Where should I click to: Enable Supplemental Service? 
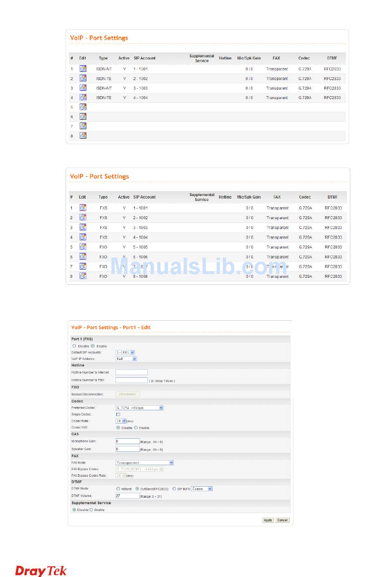[x=91, y=510]
